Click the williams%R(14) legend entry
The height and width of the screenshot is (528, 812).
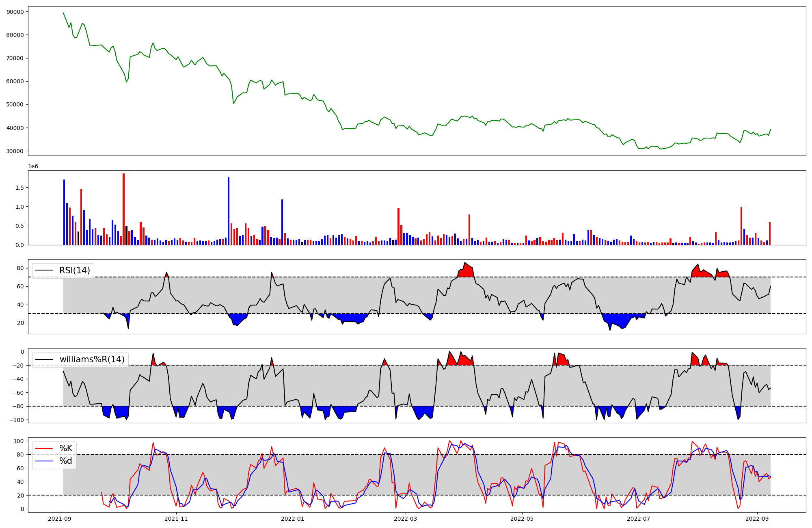(92, 359)
